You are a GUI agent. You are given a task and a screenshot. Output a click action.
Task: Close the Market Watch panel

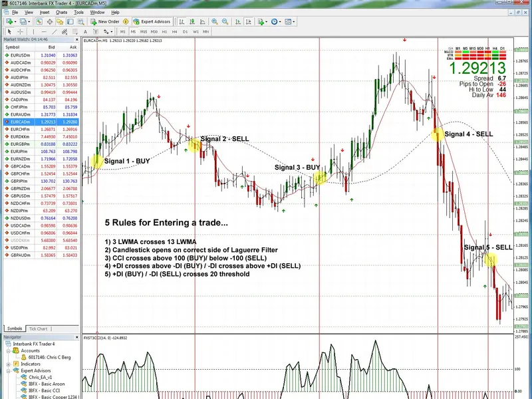[76, 40]
